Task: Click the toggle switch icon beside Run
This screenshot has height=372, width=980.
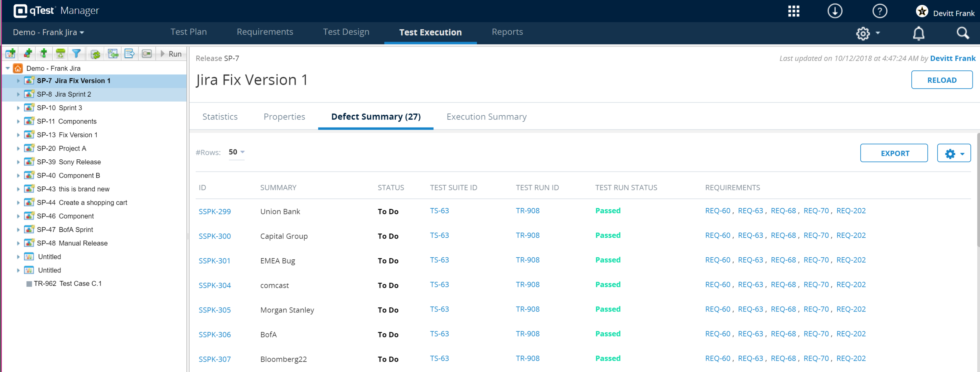Action: pyautogui.click(x=147, y=54)
